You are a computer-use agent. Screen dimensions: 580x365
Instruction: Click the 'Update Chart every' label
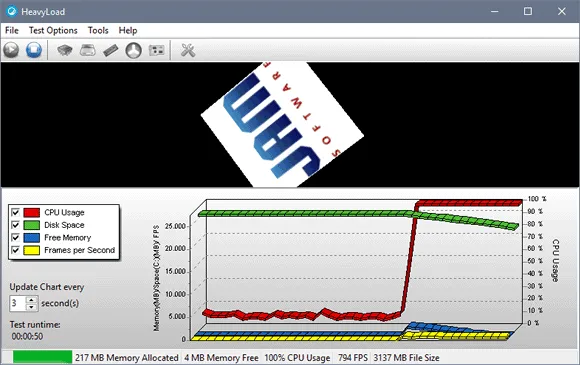coord(47,287)
